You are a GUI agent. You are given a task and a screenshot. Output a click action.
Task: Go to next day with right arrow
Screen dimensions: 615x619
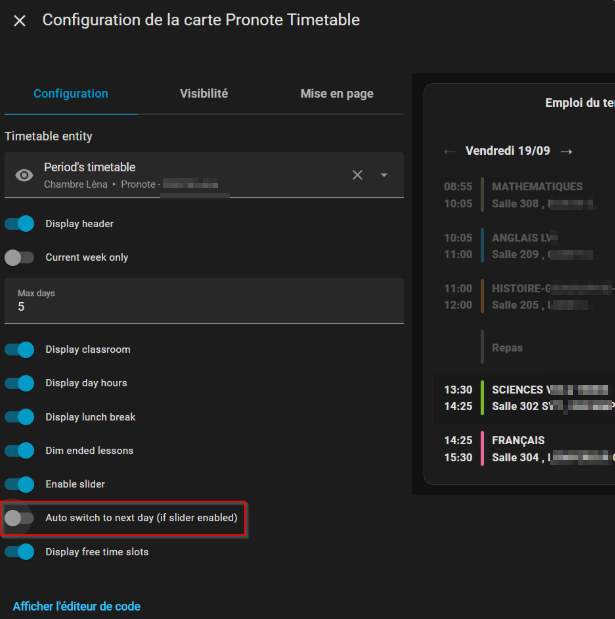point(566,151)
